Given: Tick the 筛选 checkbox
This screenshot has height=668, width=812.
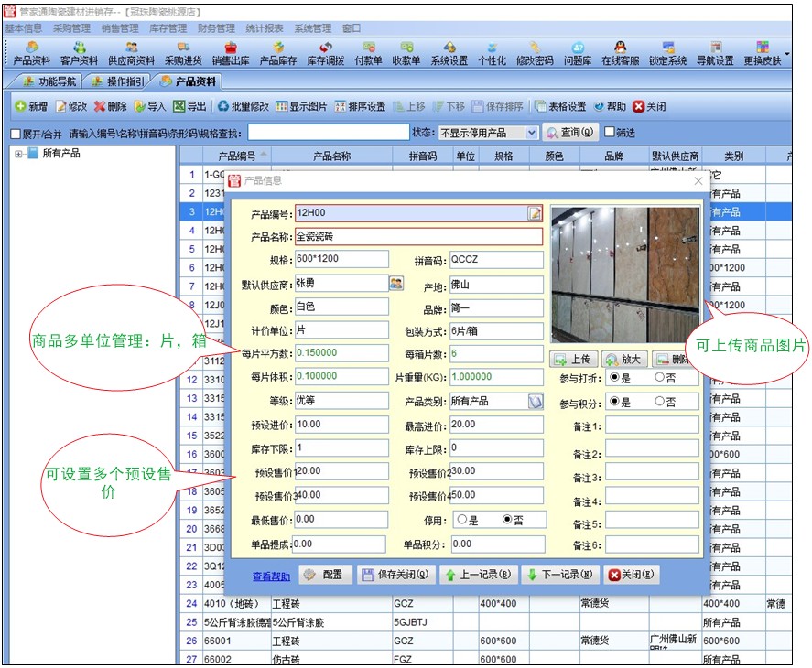Looking at the screenshot, I should pyautogui.click(x=609, y=133).
